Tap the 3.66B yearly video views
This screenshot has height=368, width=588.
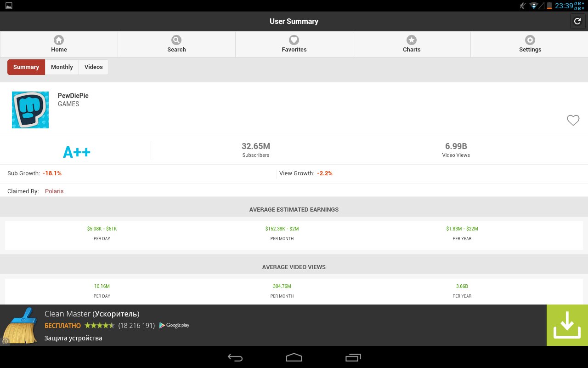(462, 286)
